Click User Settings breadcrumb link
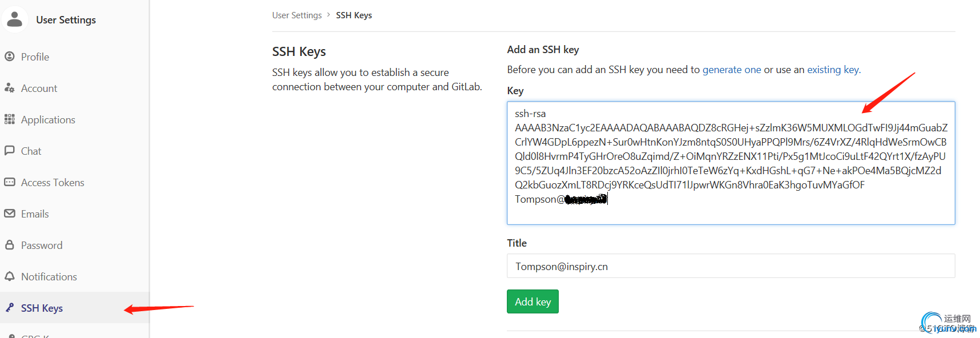 pyautogui.click(x=297, y=15)
